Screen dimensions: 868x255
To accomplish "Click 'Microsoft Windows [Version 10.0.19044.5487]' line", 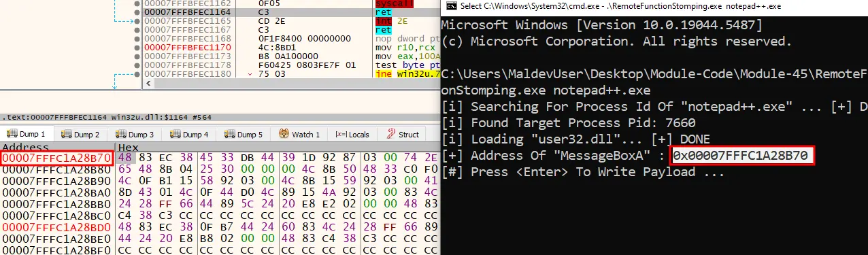I will tap(602, 25).
